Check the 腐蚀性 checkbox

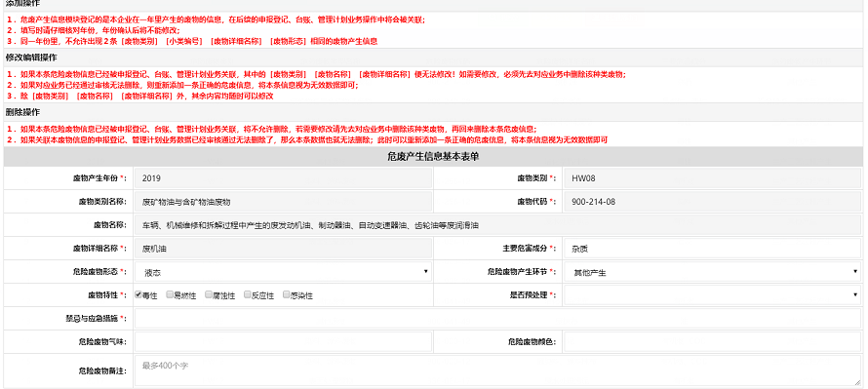209,295
